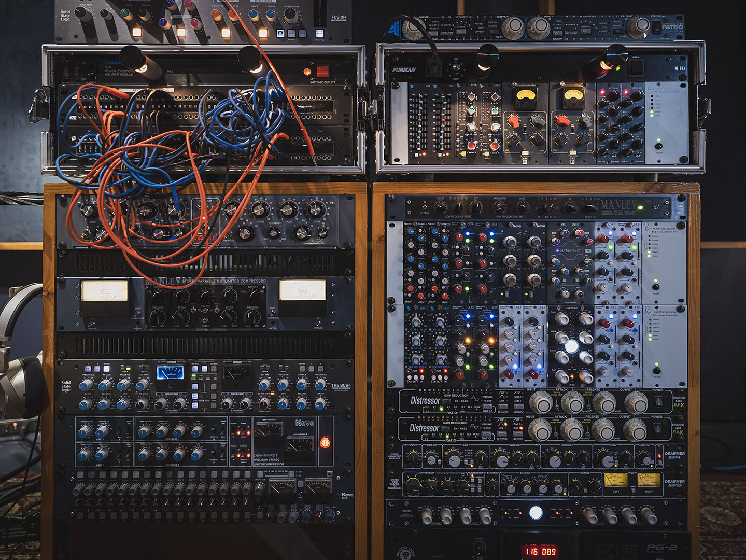Toggle the glowing red Neve power button
The height and width of the screenshot is (560, 746).
(x=325, y=443)
